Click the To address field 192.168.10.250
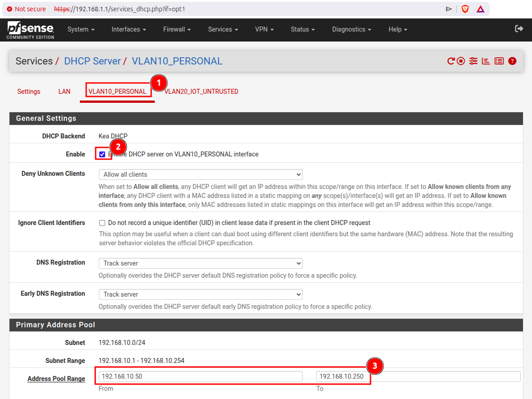Screen dimensions: 532x399 point(418,376)
